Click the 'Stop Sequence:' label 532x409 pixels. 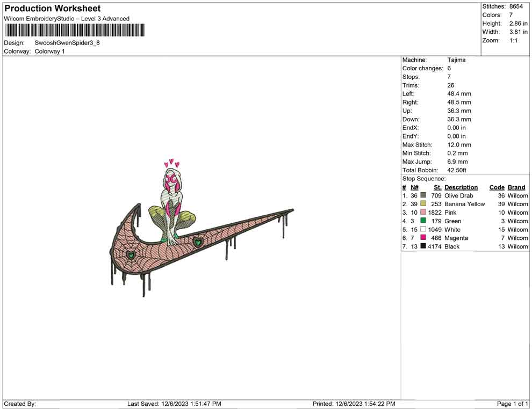tap(424, 179)
